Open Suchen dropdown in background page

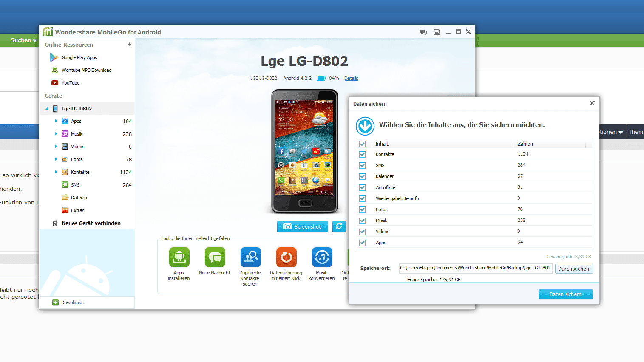[23, 40]
